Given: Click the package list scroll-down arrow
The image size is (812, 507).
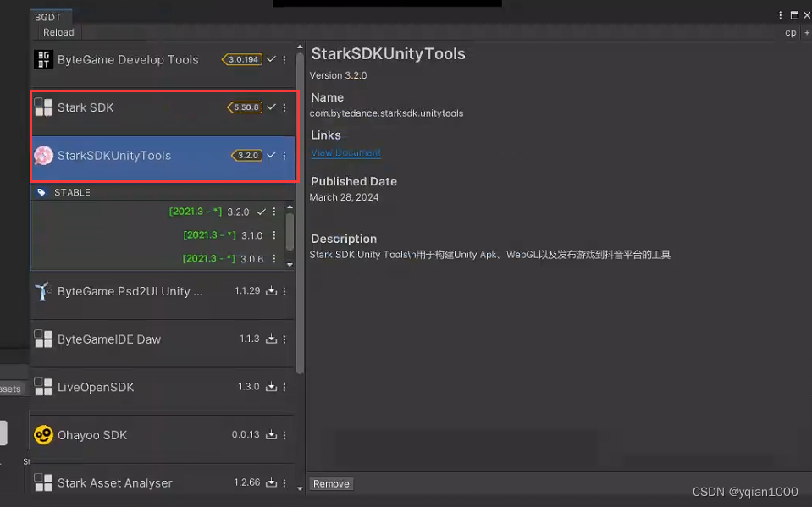Looking at the screenshot, I should pyautogui.click(x=300, y=488).
